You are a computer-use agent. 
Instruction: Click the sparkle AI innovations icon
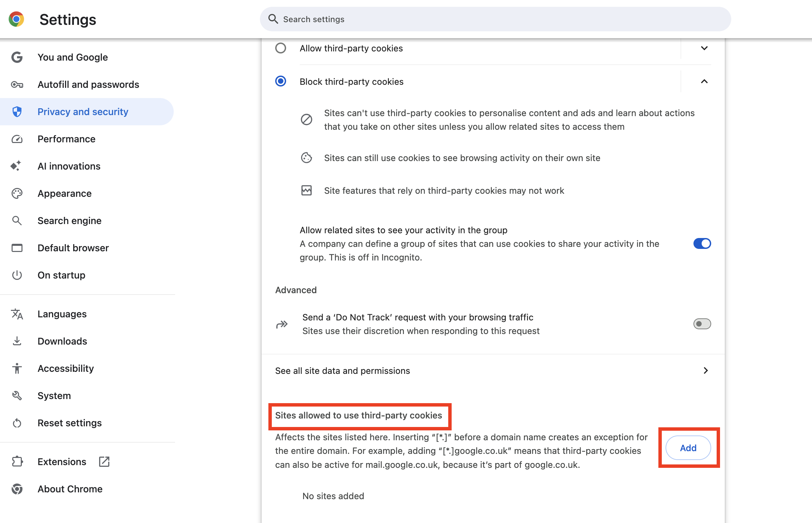coord(16,166)
